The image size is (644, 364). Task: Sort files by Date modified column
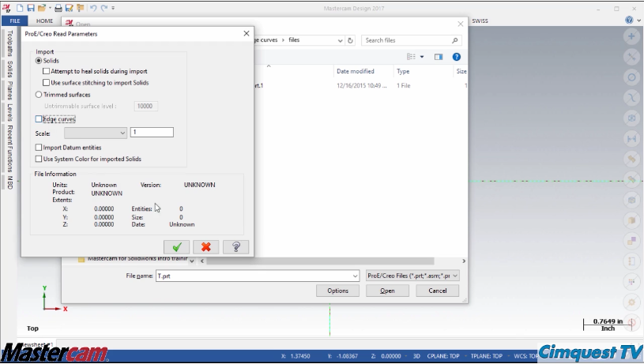356,71
